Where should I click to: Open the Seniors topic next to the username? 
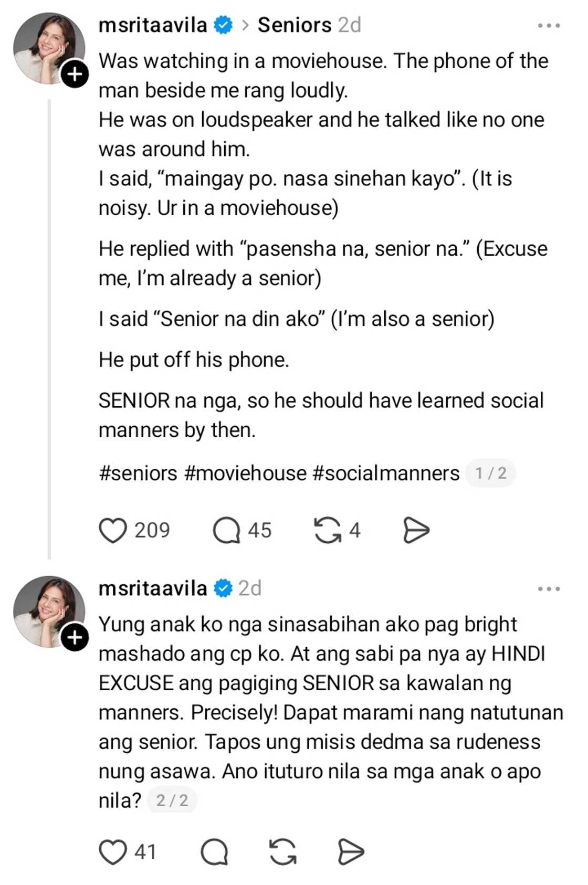(295, 25)
